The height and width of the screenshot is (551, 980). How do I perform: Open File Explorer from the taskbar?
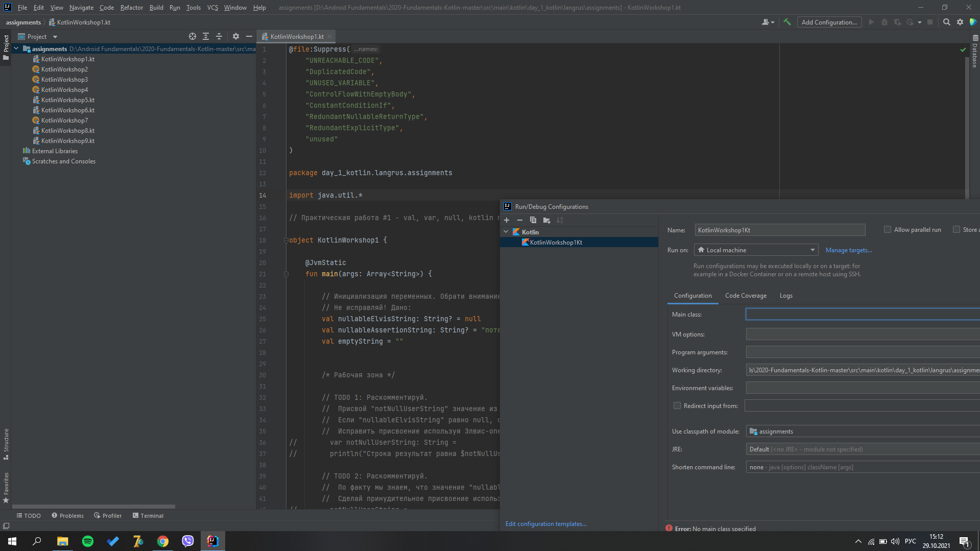point(63,541)
